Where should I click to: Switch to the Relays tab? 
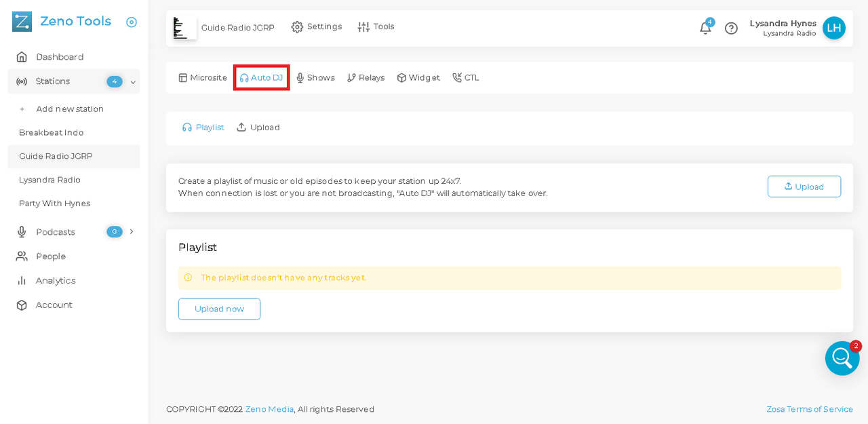point(366,78)
